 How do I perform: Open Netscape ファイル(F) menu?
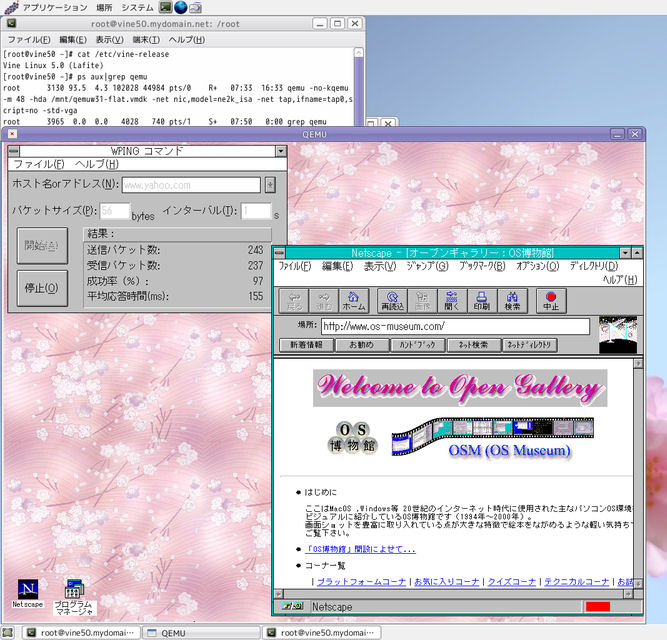[x=295, y=266]
